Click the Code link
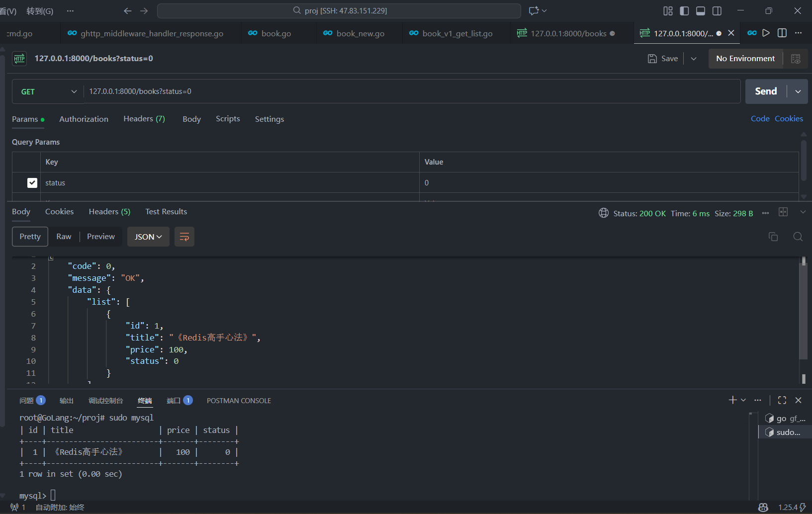Image resolution: width=812 pixels, height=514 pixels. click(760, 119)
